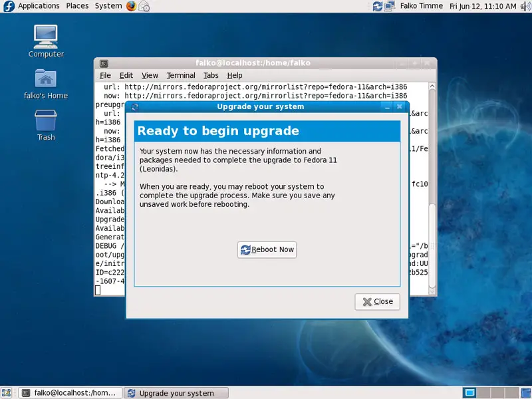The height and width of the screenshot is (399, 532).
Task: Open the Terminal menu in the terminal window
Action: [181, 75]
